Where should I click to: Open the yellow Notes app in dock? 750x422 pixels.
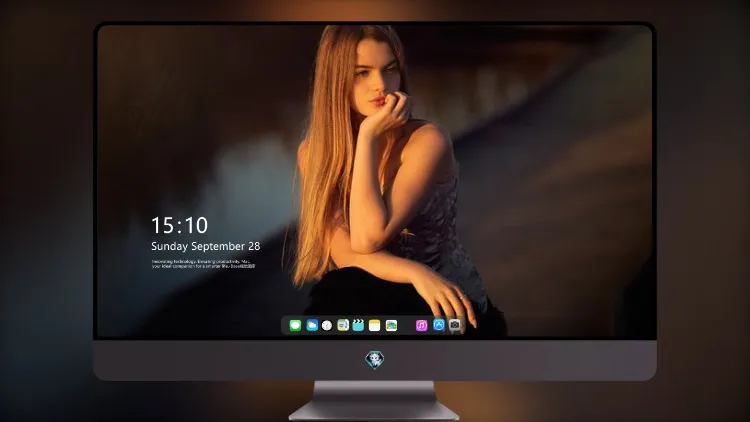[375, 325]
